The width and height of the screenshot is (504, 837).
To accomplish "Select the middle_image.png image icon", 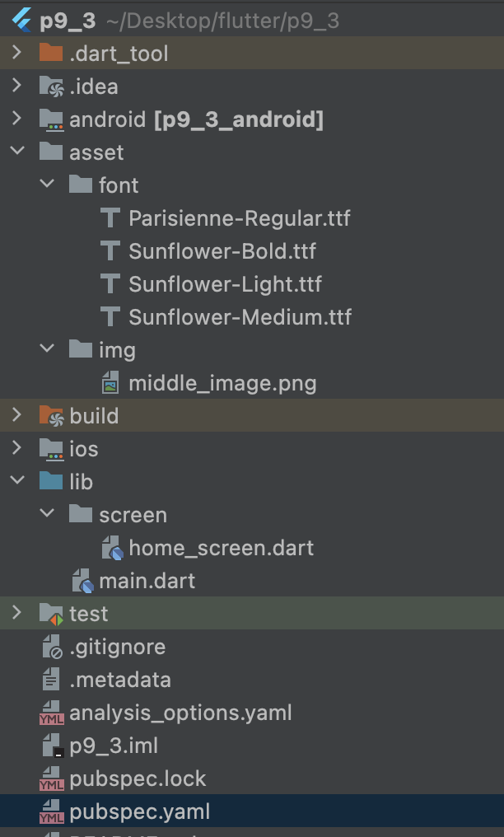I will (x=110, y=383).
